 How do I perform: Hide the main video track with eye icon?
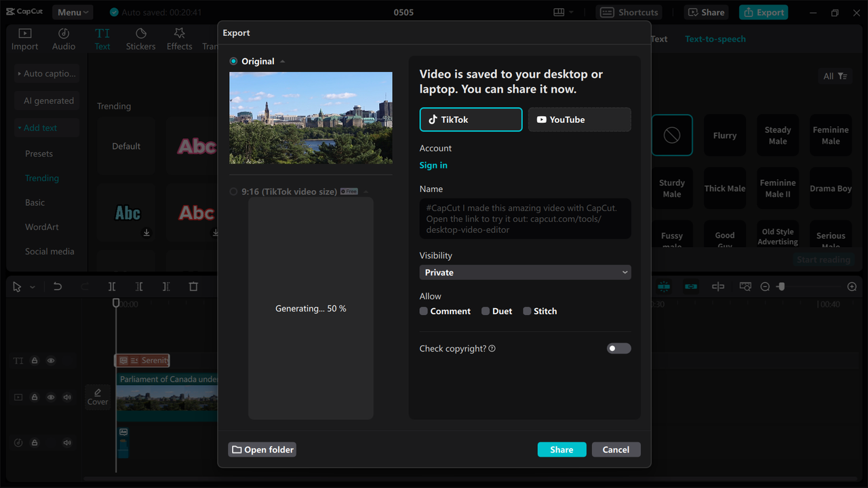(x=51, y=397)
